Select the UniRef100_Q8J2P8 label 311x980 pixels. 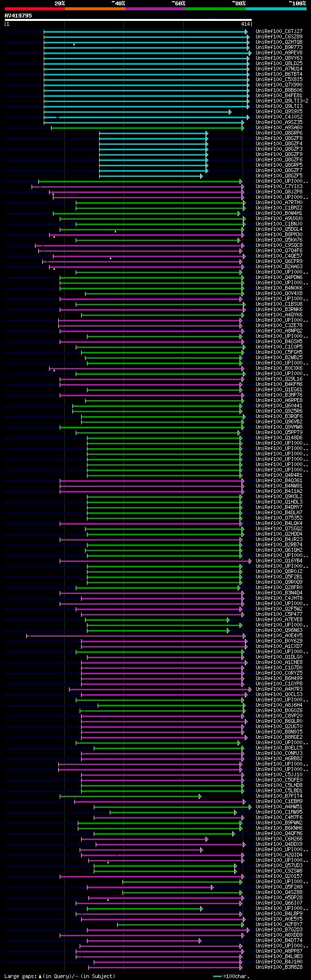pyautogui.click(x=279, y=192)
